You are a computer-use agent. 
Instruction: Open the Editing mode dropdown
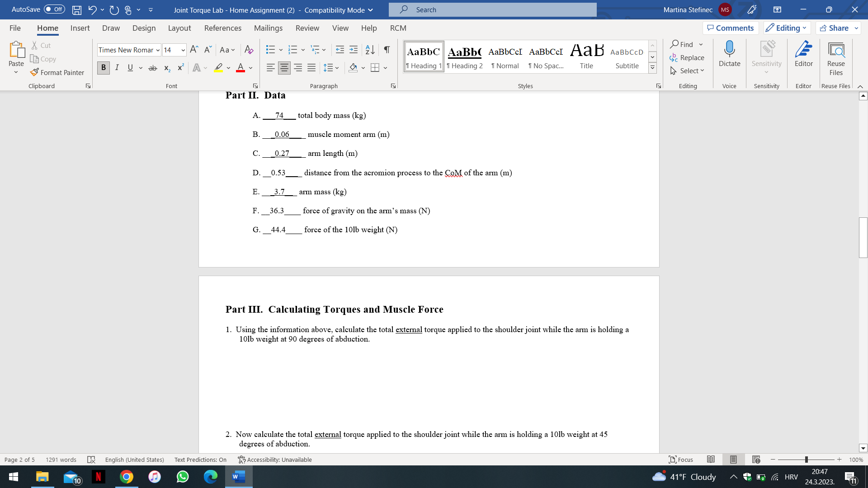787,28
